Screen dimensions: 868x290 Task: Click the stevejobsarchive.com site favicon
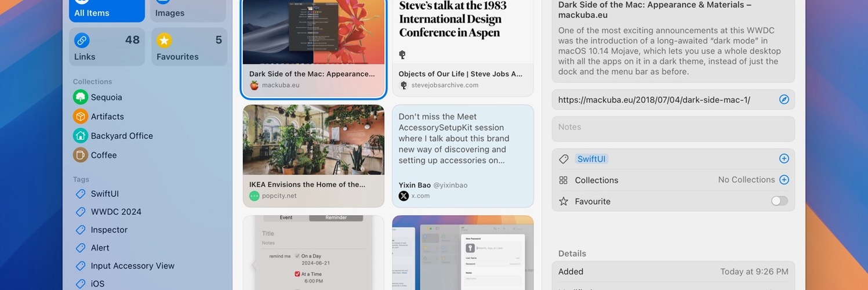pyautogui.click(x=404, y=85)
